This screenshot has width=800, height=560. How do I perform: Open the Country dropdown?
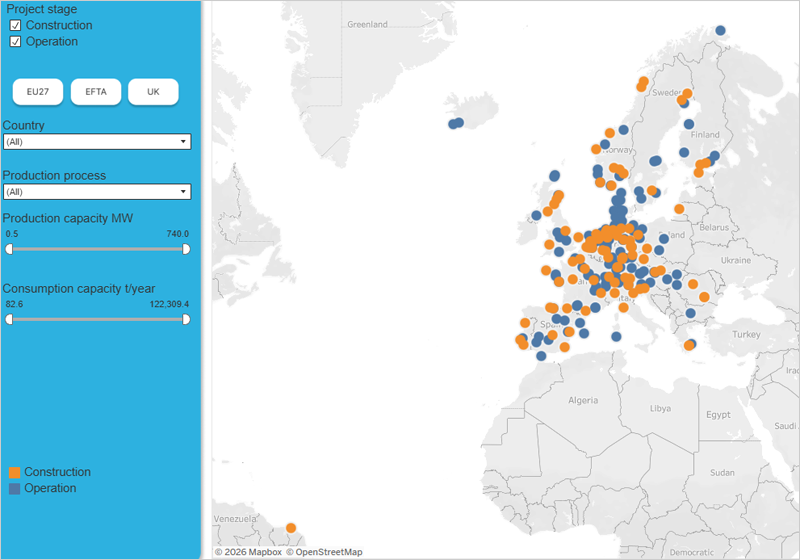point(97,142)
